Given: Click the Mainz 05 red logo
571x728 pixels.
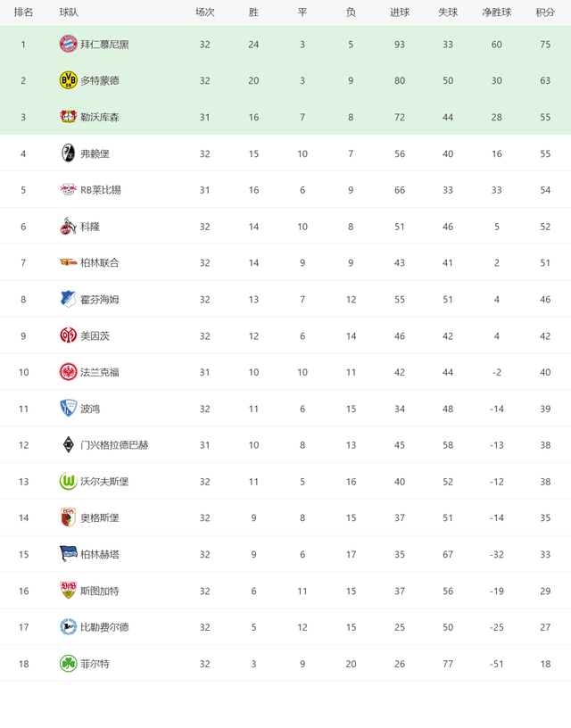Looking at the screenshot, I should [x=68, y=335].
